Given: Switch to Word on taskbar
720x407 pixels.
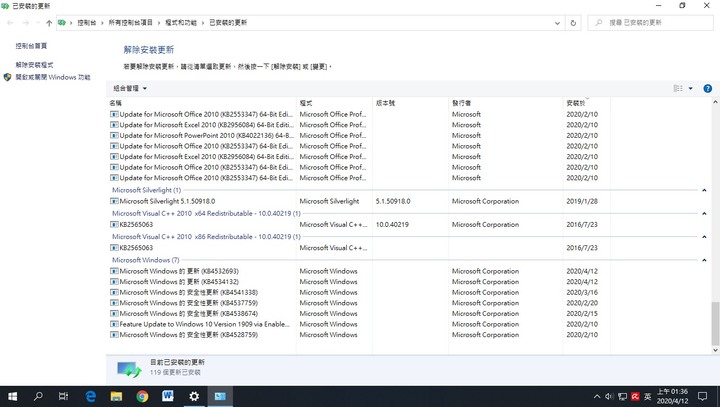Looking at the screenshot, I should tap(168, 396).
